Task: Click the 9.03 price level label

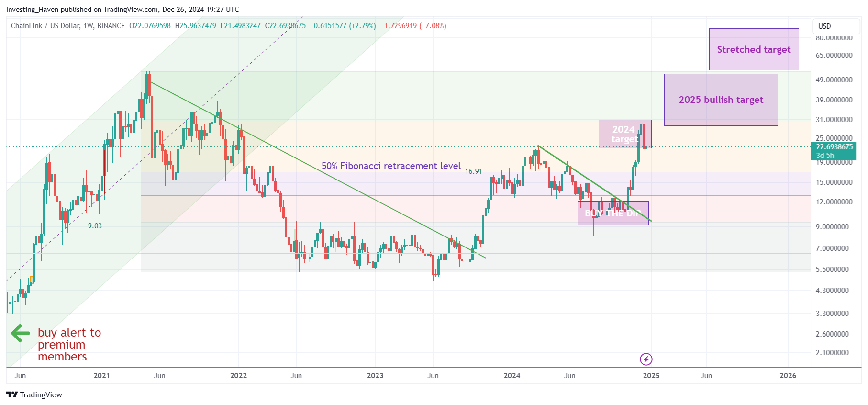Action: tap(95, 225)
